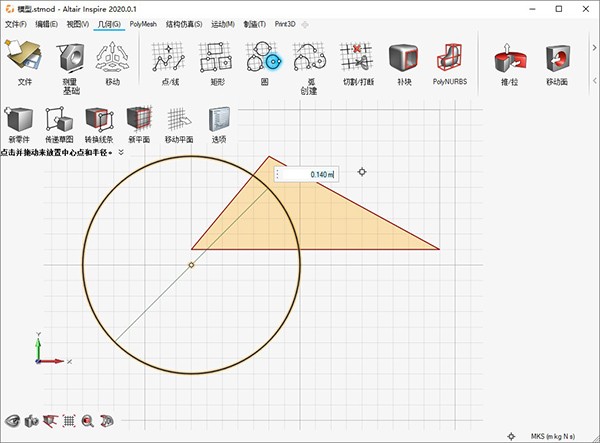
Task: Click the radius input field showing 0.140 m
Action: pyautogui.click(x=307, y=174)
